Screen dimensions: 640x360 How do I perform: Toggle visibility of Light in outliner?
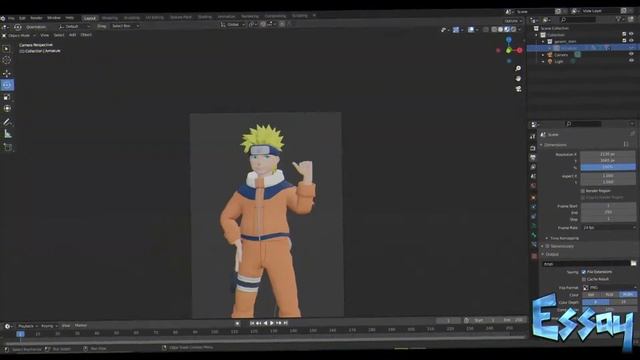(631, 60)
